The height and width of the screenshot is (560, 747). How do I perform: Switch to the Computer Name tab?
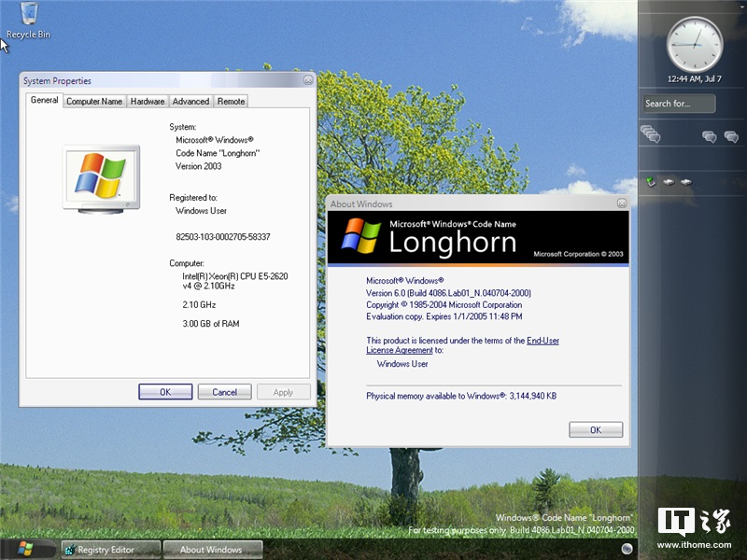[94, 102]
